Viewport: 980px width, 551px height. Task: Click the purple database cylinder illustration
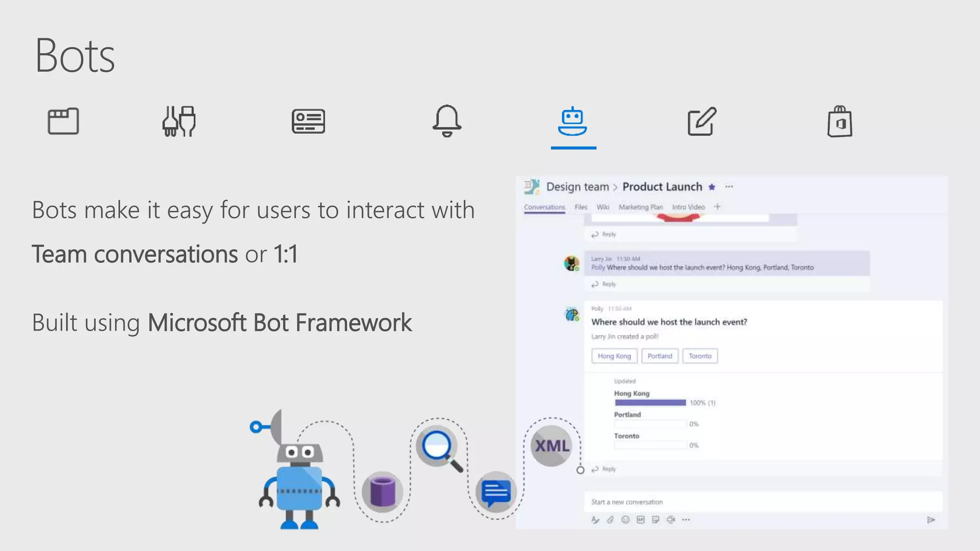click(382, 492)
